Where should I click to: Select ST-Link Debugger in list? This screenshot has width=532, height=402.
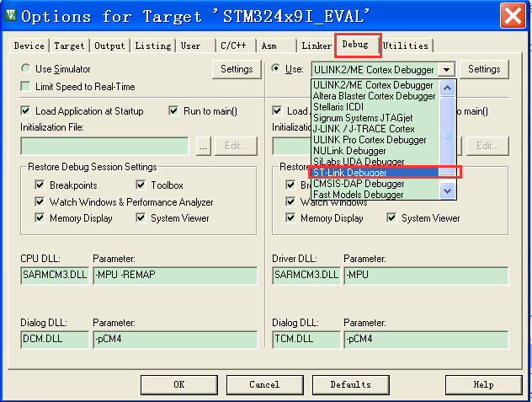click(375, 172)
